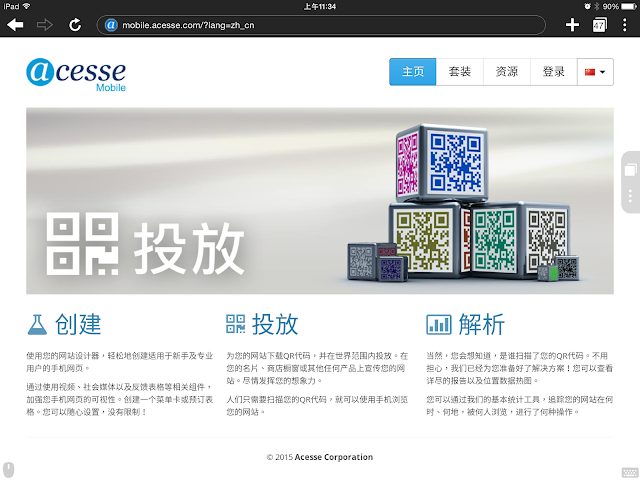Tap the side panel three-dot handle
The height and width of the screenshot is (480, 640).
(631, 196)
